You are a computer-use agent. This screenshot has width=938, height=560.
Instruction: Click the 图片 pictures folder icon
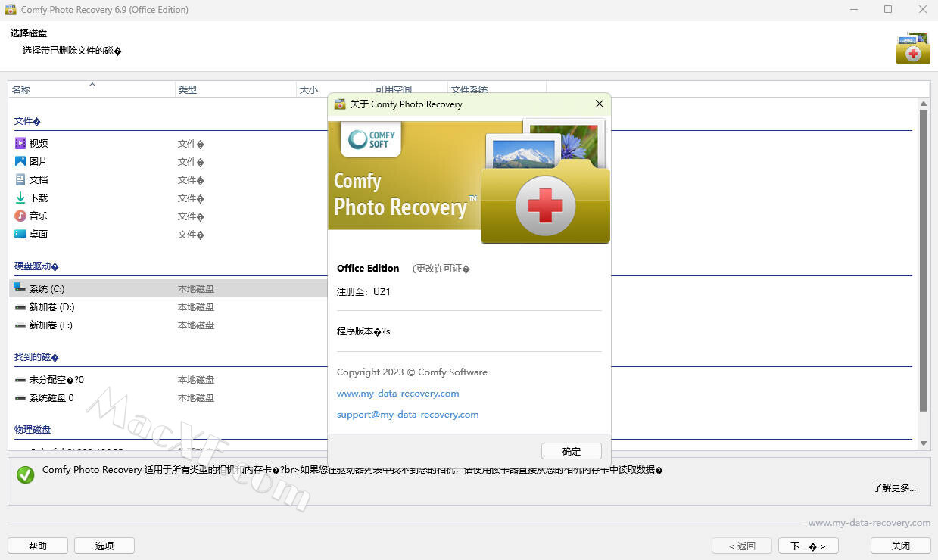pyautogui.click(x=20, y=161)
